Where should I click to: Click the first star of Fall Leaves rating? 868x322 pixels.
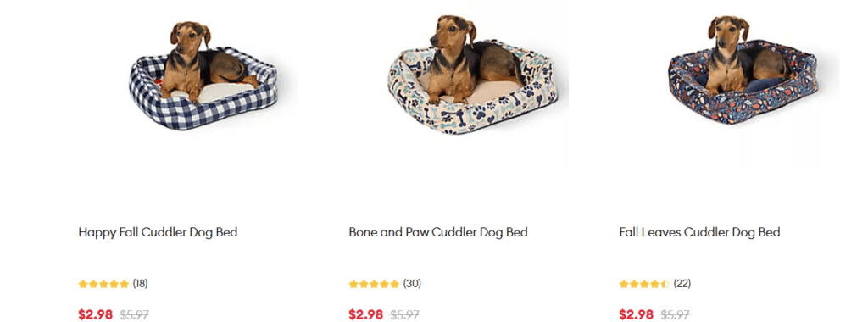pos(624,285)
